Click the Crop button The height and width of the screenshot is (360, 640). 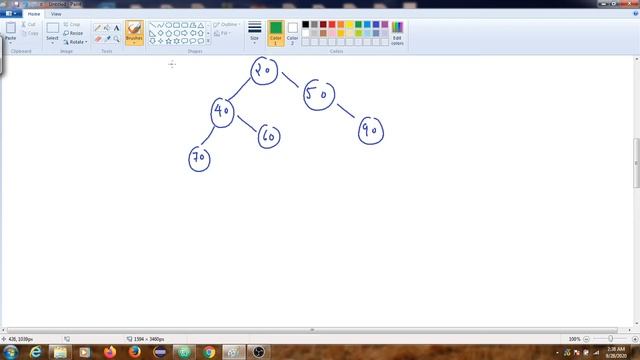[x=72, y=24]
